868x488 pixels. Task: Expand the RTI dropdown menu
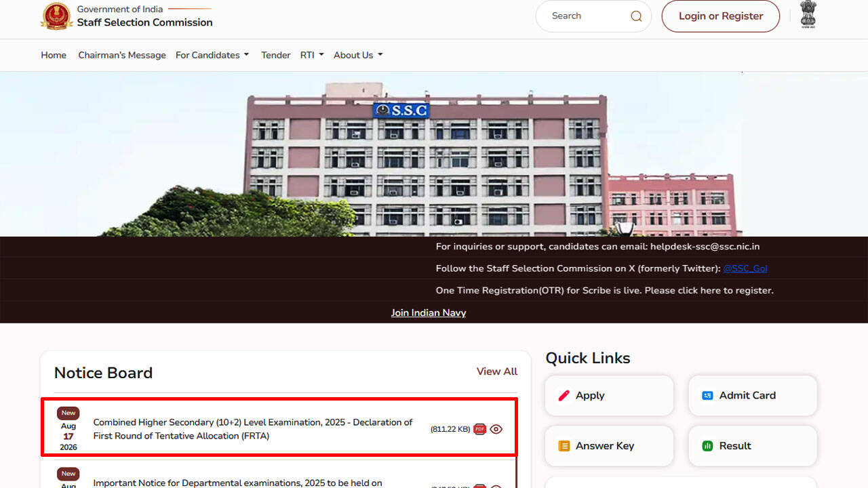(312, 55)
